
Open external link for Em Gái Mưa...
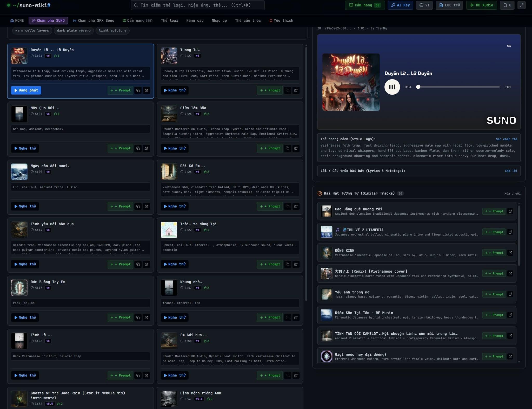pyautogui.click(x=296, y=375)
